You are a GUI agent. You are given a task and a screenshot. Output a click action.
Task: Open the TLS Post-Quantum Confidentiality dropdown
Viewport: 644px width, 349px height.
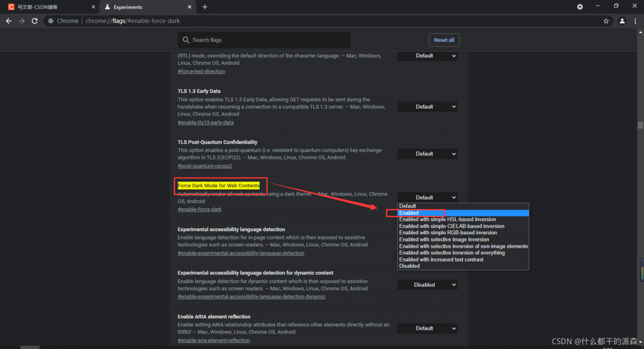(x=427, y=154)
